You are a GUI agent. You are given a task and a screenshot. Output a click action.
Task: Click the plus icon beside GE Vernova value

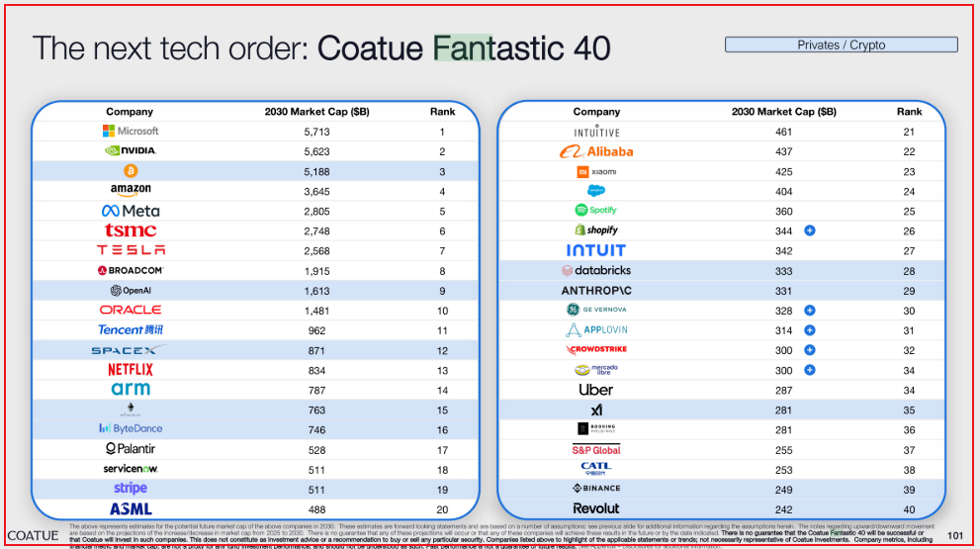(810, 310)
